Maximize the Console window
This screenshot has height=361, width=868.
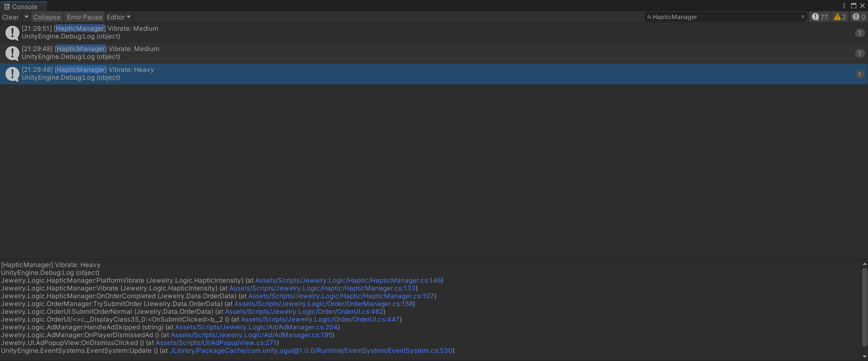click(854, 6)
